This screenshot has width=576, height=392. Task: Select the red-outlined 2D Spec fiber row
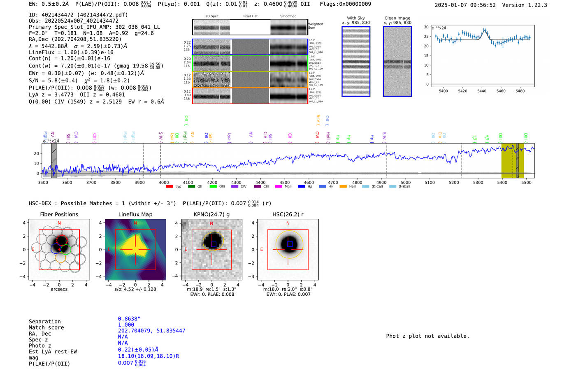point(212,96)
